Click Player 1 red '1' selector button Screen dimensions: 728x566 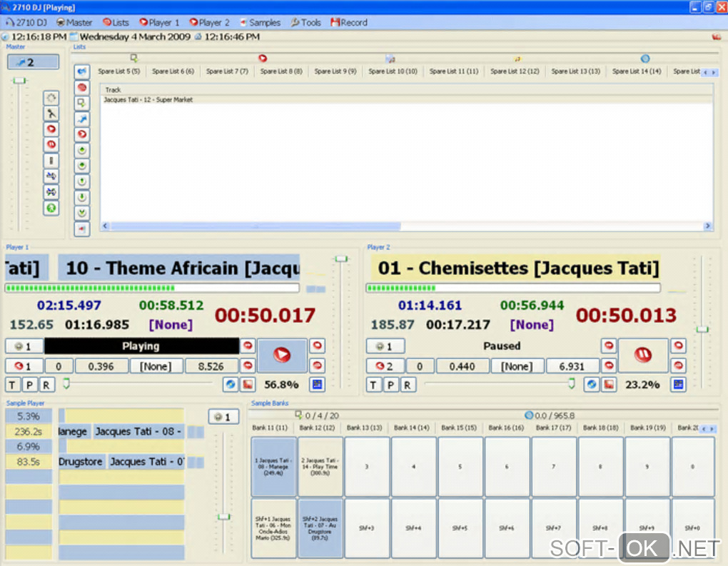(x=24, y=366)
